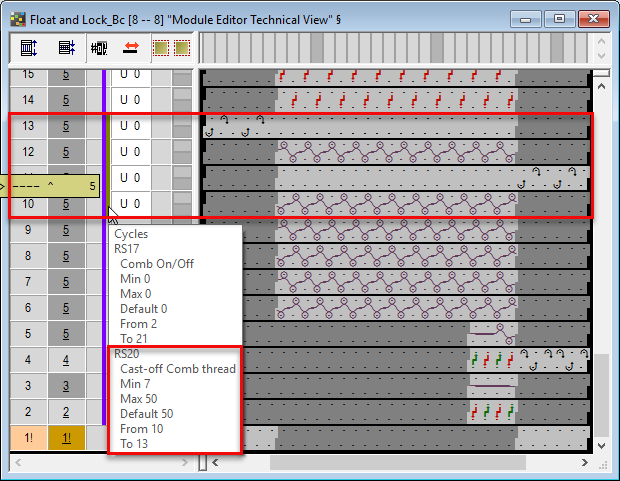This screenshot has height=481, width=620.
Task: Click the black grid pattern toolbar icon
Action: [x=99, y=47]
